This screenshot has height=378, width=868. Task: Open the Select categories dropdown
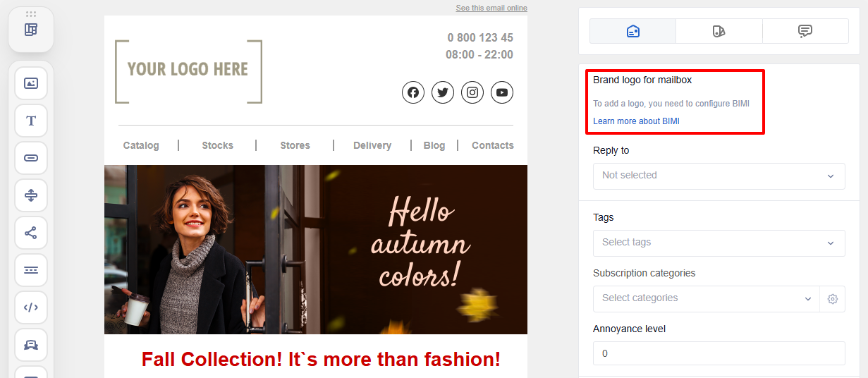point(707,299)
